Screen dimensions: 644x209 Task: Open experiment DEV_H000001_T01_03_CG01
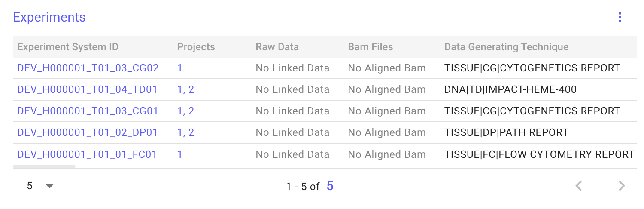[x=88, y=111]
